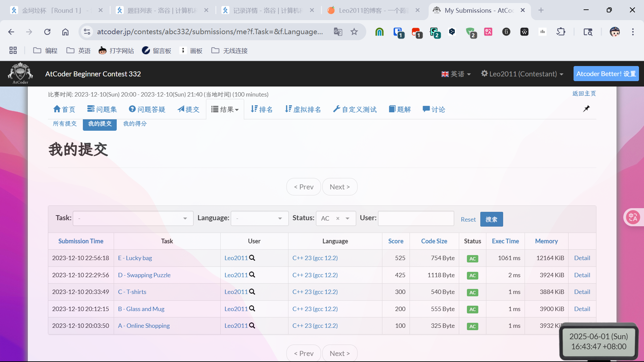Click the browser forward arrow
This screenshot has width=644, height=362.
pyautogui.click(x=29, y=32)
